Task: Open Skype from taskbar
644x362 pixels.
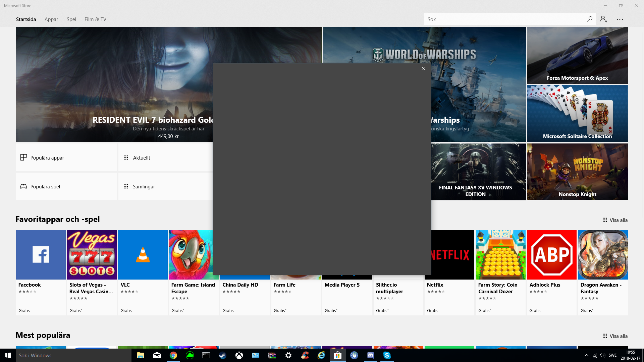Action: (x=387, y=355)
